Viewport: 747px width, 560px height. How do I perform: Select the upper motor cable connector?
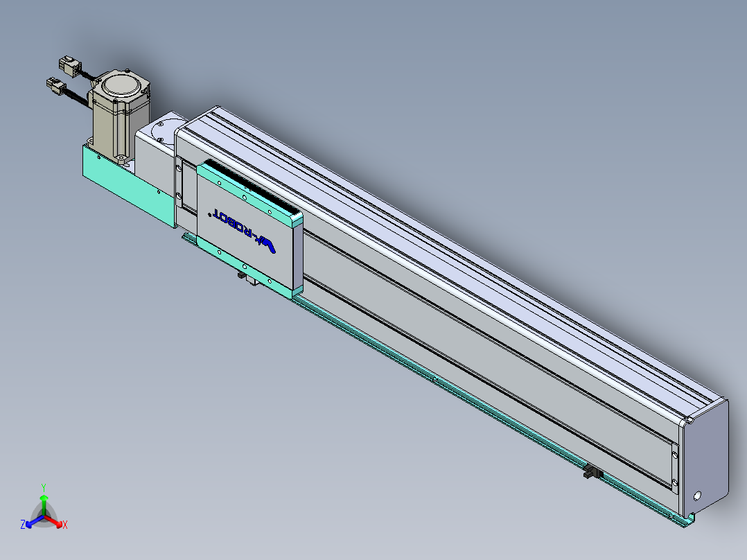point(70,66)
